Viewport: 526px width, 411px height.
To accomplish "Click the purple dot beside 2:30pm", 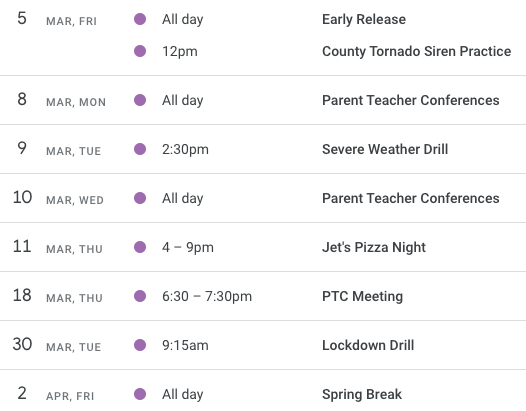I will click(x=140, y=149).
